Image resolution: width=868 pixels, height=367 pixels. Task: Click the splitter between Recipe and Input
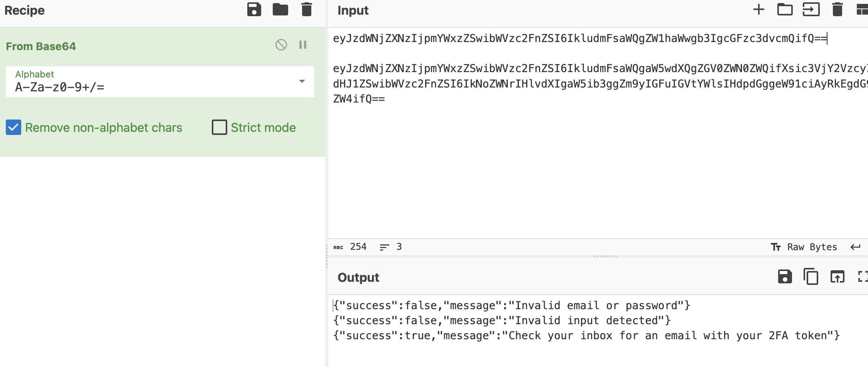(x=327, y=256)
